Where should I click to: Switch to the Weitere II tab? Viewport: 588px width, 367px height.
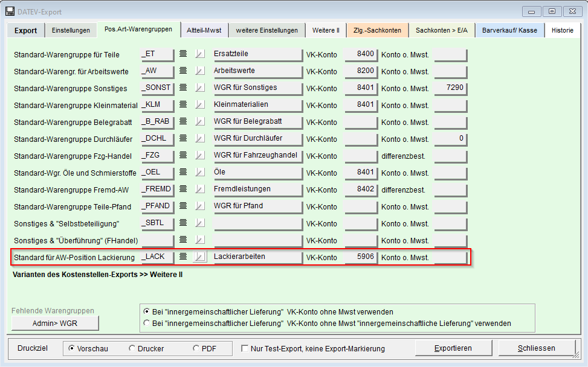click(326, 30)
